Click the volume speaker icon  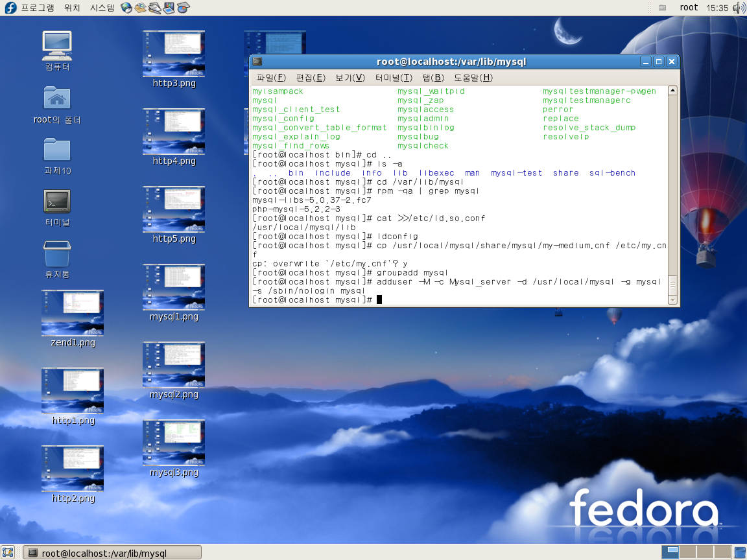[x=739, y=8]
